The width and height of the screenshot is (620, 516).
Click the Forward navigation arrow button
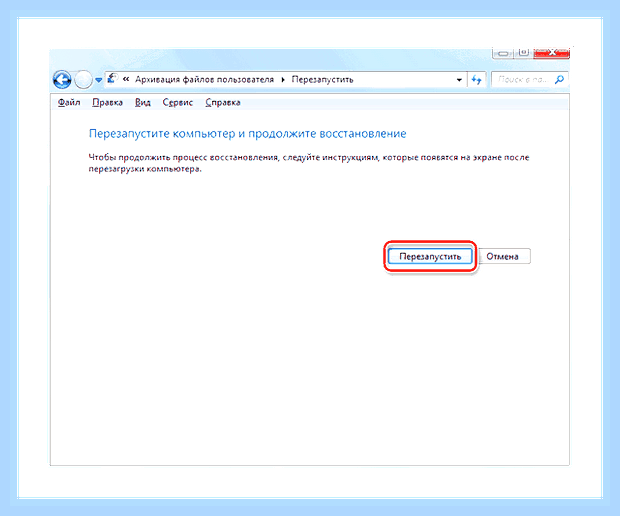point(83,80)
